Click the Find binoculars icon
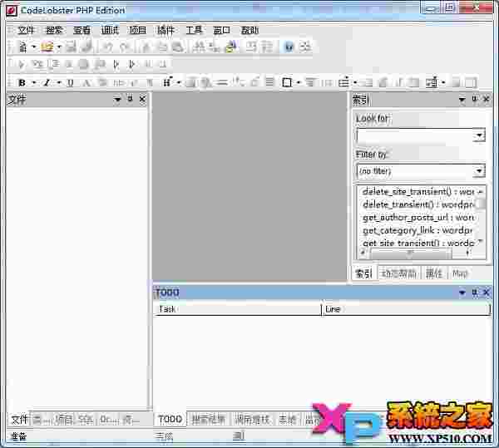 (x=200, y=47)
